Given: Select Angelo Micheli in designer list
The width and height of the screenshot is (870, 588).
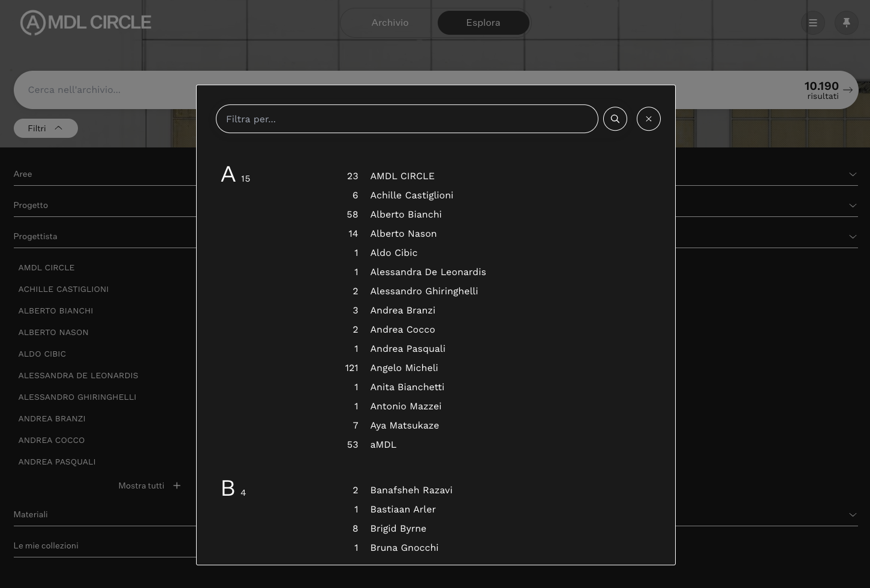Looking at the screenshot, I should click(x=404, y=368).
